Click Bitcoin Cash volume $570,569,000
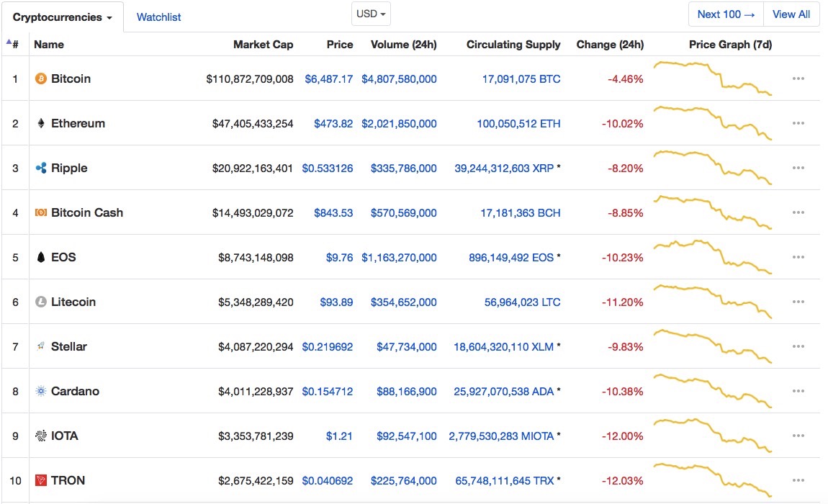The image size is (828, 504). (403, 213)
